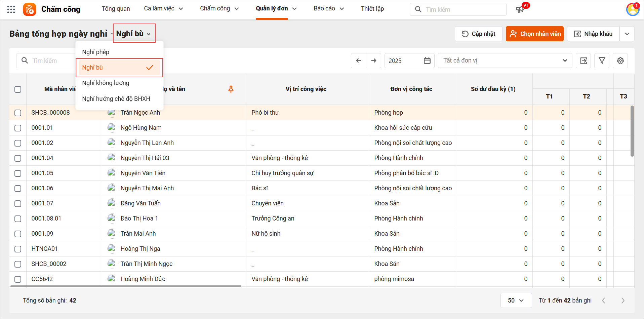Screen dimensions: 644x319
Task: Go to next year with right arrow
Action: [x=374, y=61]
